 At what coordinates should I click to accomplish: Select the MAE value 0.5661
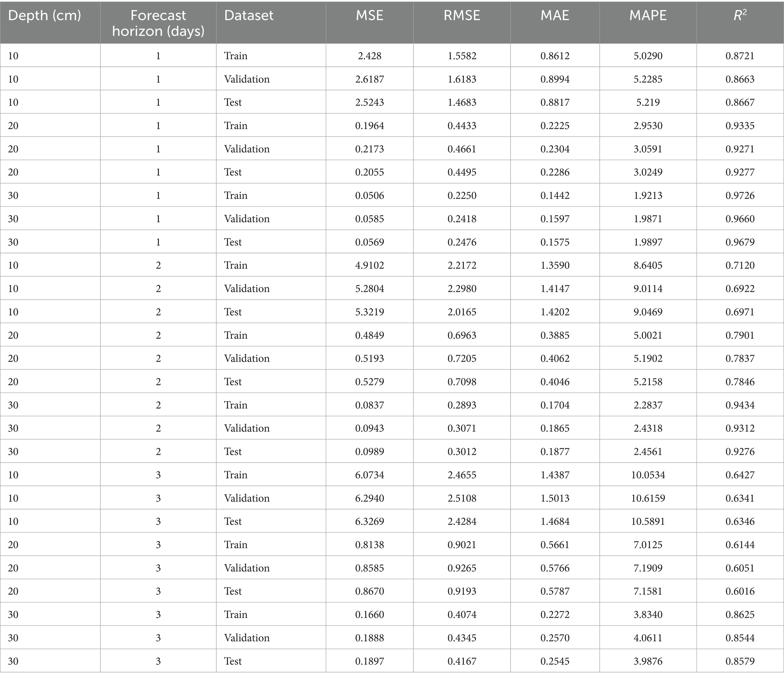(x=555, y=545)
